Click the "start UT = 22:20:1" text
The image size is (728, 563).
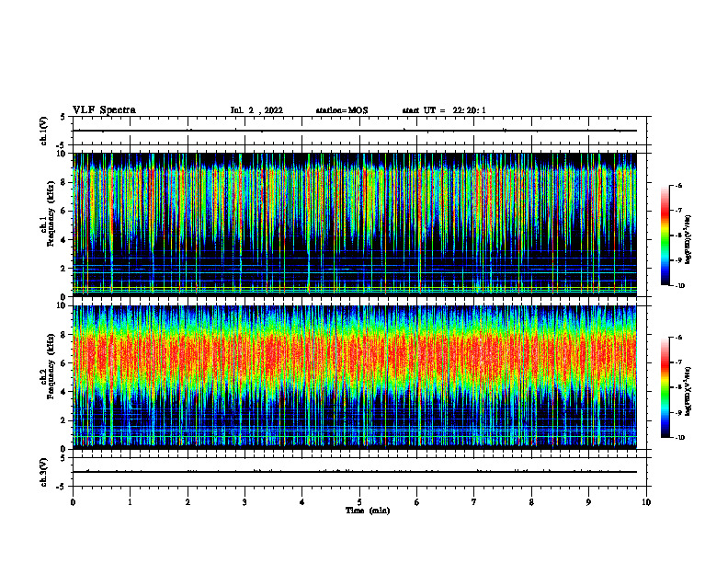(444, 110)
